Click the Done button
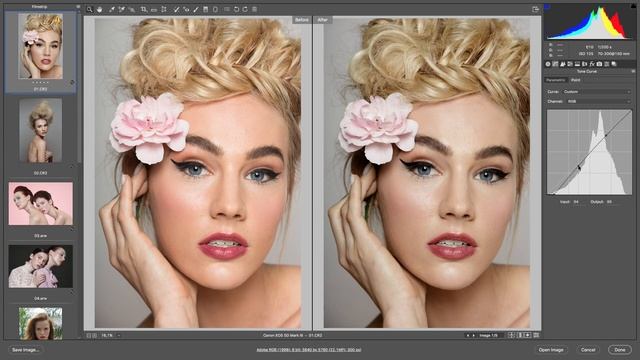Viewport: 640px width, 360px height. (620, 350)
